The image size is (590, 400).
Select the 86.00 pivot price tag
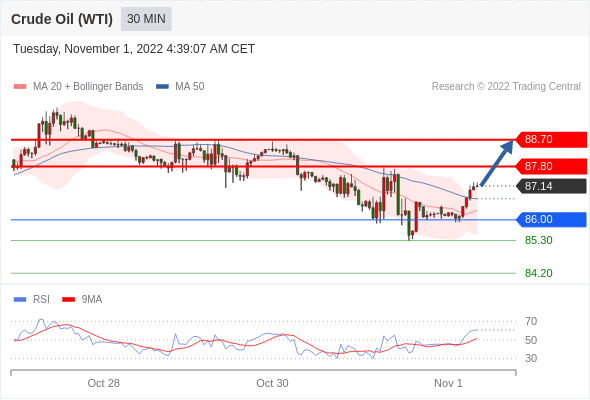(551, 219)
